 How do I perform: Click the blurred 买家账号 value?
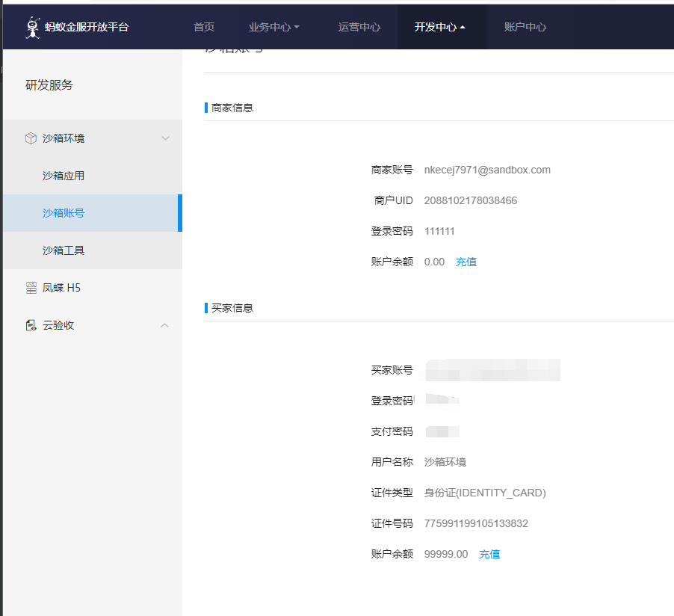492,370
